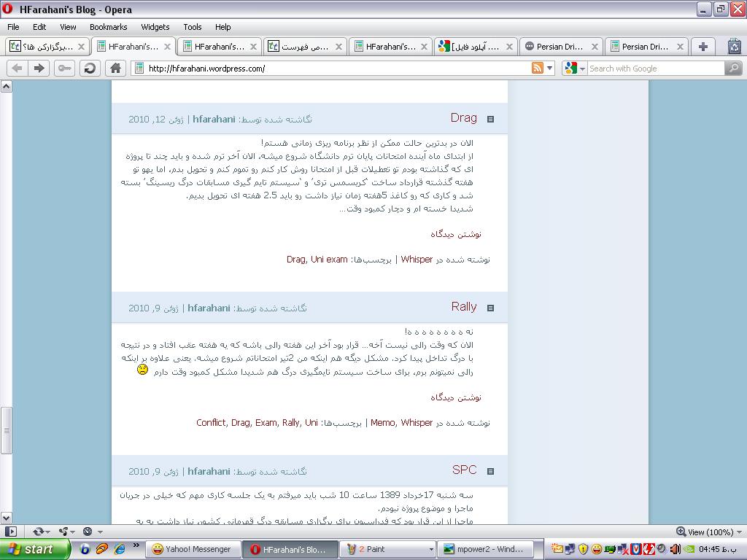747x560 pixels.
Task: Open the closed tabs trash icon
Action: (734, 47)
